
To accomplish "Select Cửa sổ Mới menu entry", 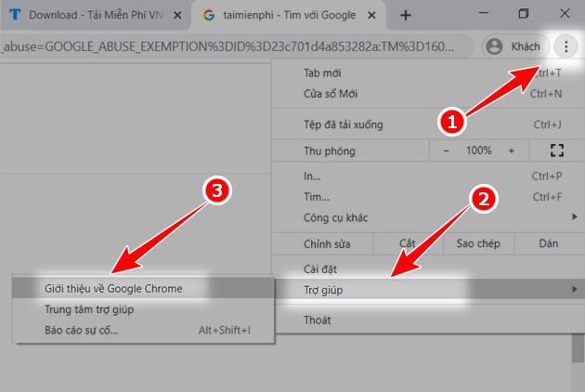I will 428,93.
